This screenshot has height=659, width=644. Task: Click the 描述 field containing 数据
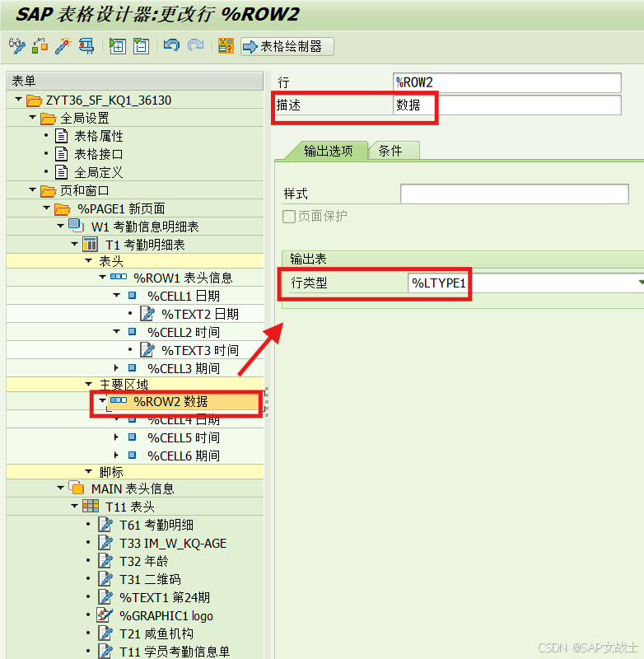[x=507, y=105]
